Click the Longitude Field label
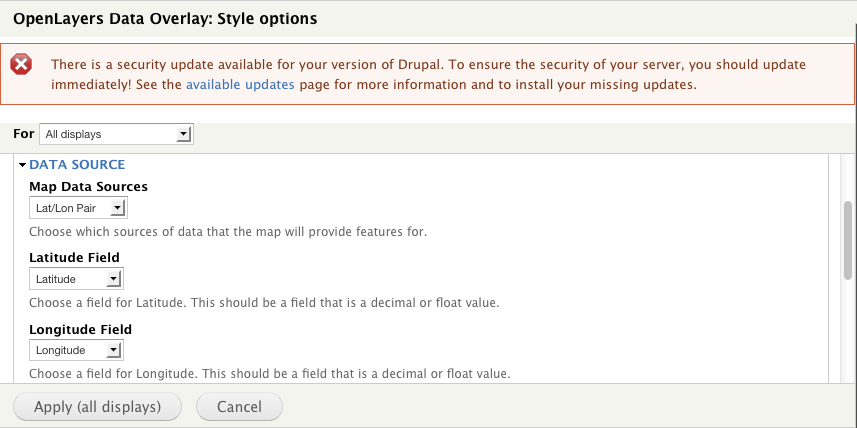 click(x=80, y=329)
